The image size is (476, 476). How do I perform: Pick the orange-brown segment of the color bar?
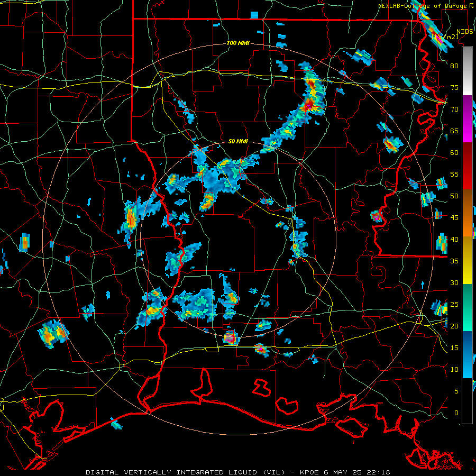(468, 213)
